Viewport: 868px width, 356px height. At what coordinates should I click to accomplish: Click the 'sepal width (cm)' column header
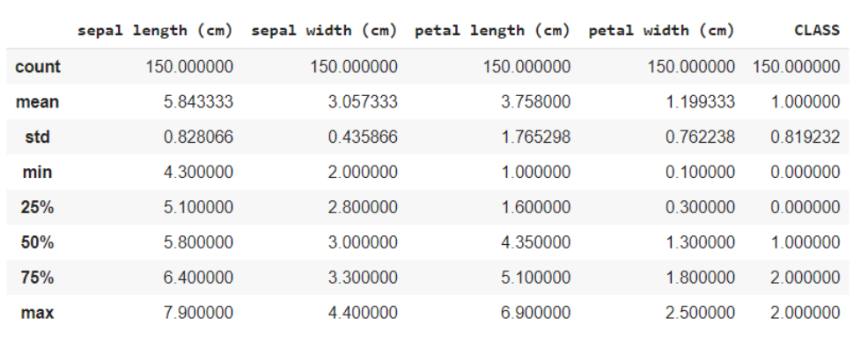pos(324,31)
